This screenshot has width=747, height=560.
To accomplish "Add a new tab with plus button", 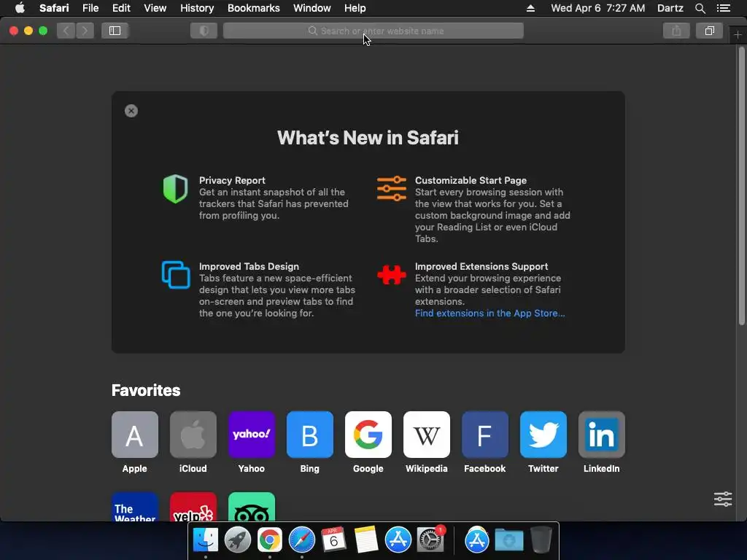I will point(738,35).
